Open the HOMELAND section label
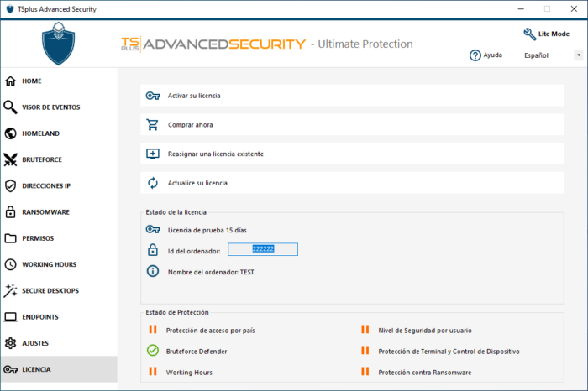 [40, 133]
